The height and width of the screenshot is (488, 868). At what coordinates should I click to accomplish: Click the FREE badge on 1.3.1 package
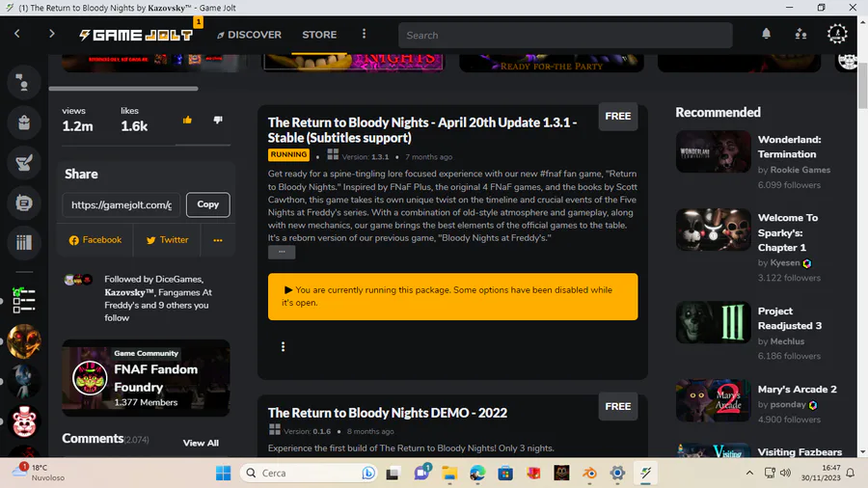[x=618, y=116]
